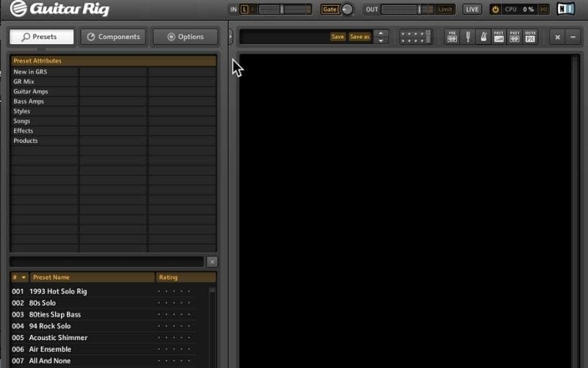The width and height of the screenshot is (588, 368).
Task: Sort by Preset Name column
Action: [x=93, y=277]
